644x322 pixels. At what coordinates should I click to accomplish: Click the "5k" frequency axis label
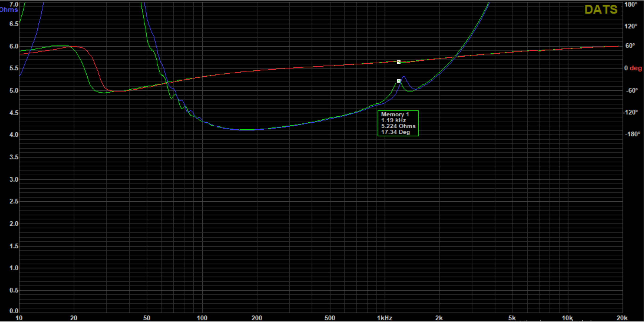coord(512,318)
